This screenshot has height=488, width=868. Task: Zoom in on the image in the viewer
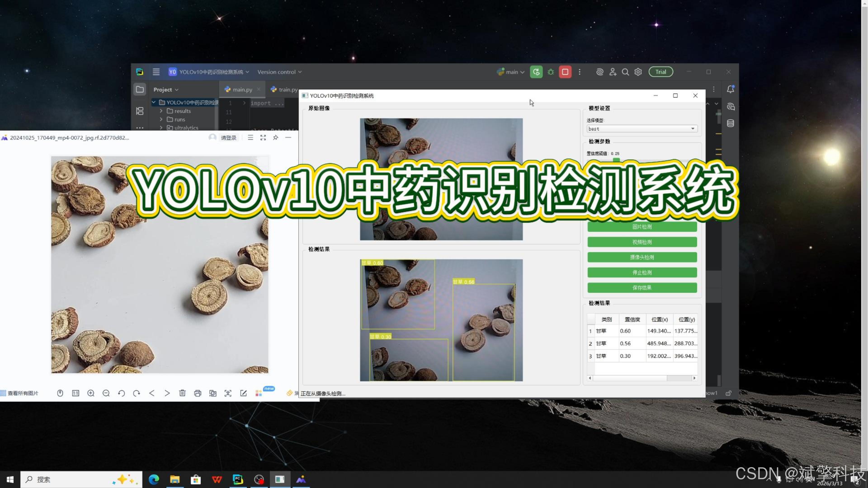(x=91, y=393)
